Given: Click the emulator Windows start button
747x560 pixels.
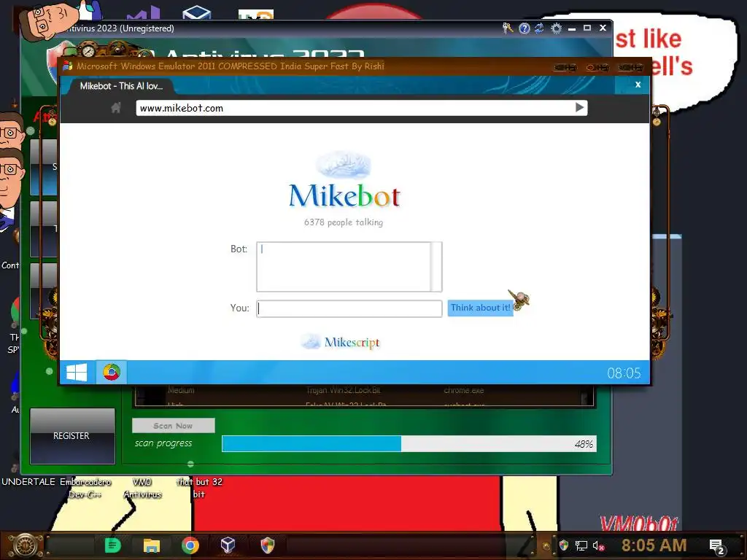Looking at the screenshot, I should tap(77, 373).
